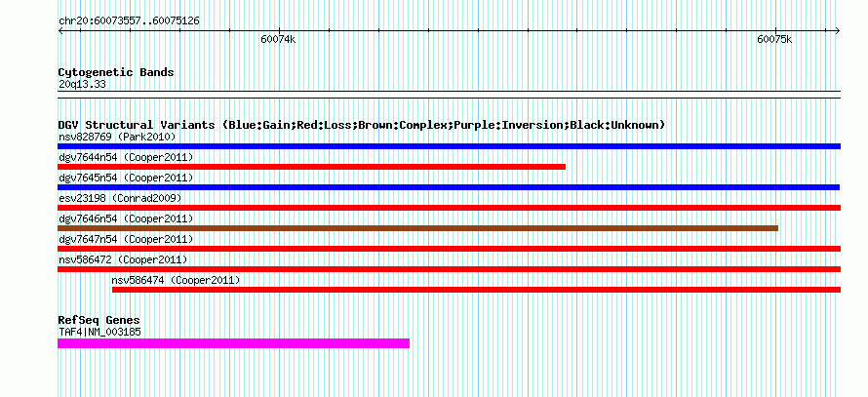Click the nsv586472 (Cooper2011) label
The height and width of the screenshot is (397, 868).
click(123, 259)
